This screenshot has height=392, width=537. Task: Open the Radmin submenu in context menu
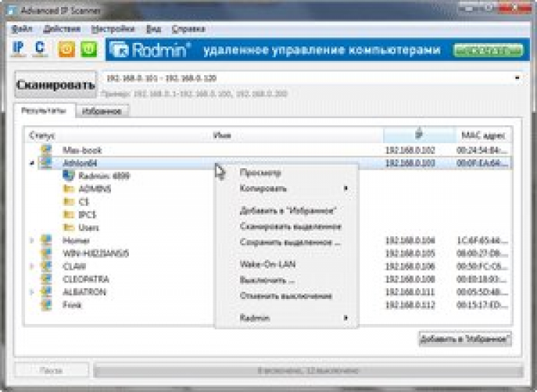coord(286,318)
